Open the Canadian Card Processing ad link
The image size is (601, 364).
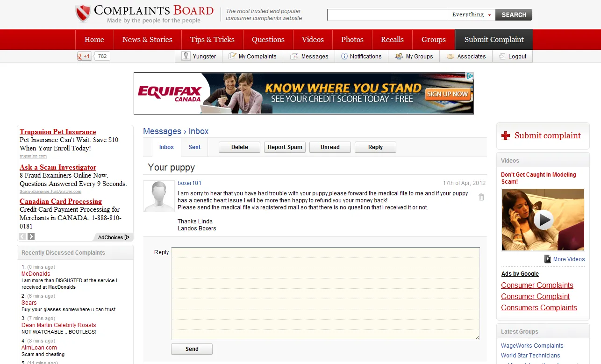pos(61,201)
